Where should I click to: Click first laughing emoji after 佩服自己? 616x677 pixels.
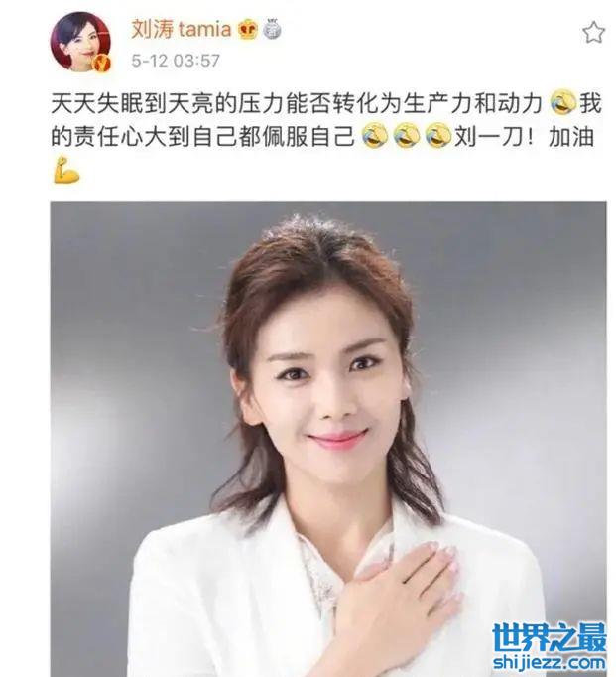tap(374, 136)
